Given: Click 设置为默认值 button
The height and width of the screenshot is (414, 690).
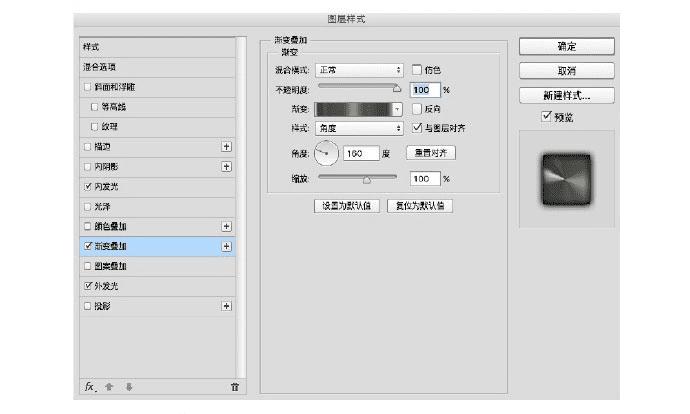Looking at the screenshot, I should click(347, 206).
